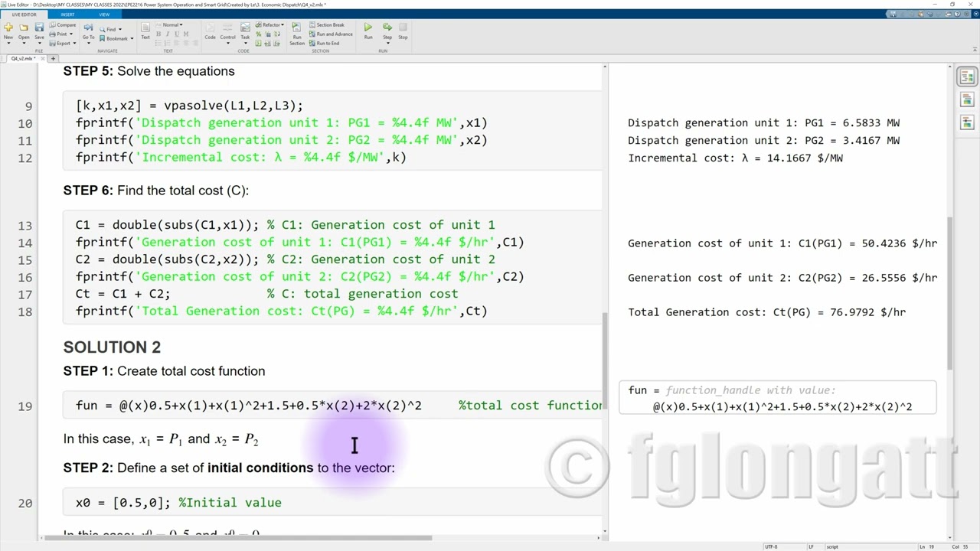Image resolution: width=980 pixels, height=551 pixels.
Task: Open the Bookmark dropdown arrow
Action: click(x=132, y=38)
